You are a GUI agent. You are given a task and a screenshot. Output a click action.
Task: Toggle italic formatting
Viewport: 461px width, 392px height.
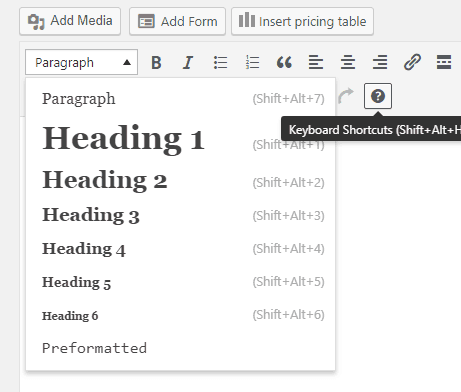[x=188, y=62]
